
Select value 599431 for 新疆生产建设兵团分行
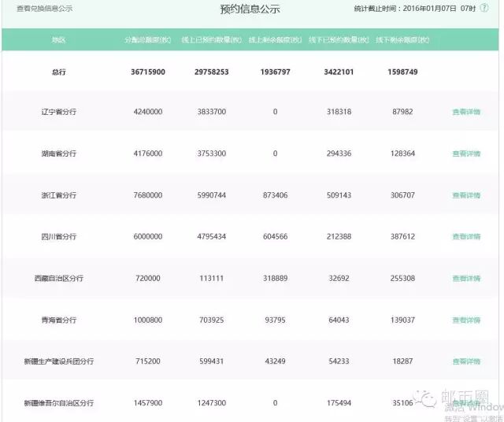pos(212,361)
